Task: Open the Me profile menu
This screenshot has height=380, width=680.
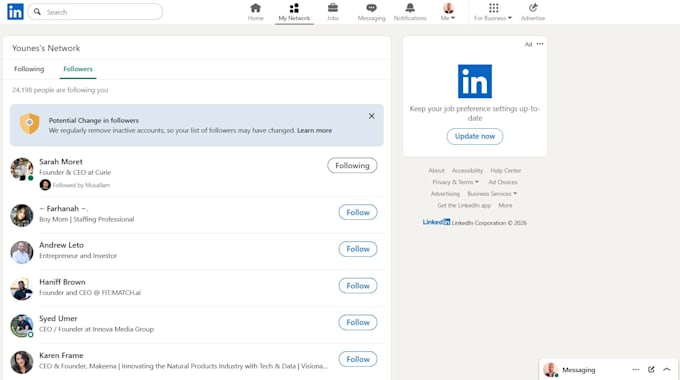Action: [x=448, y=12]
